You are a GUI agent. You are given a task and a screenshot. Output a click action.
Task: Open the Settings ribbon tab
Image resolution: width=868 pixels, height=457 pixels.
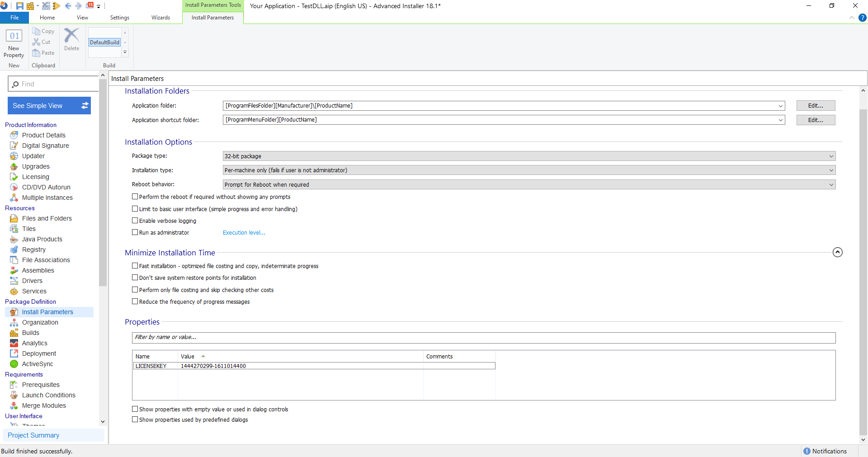[119, 18]
